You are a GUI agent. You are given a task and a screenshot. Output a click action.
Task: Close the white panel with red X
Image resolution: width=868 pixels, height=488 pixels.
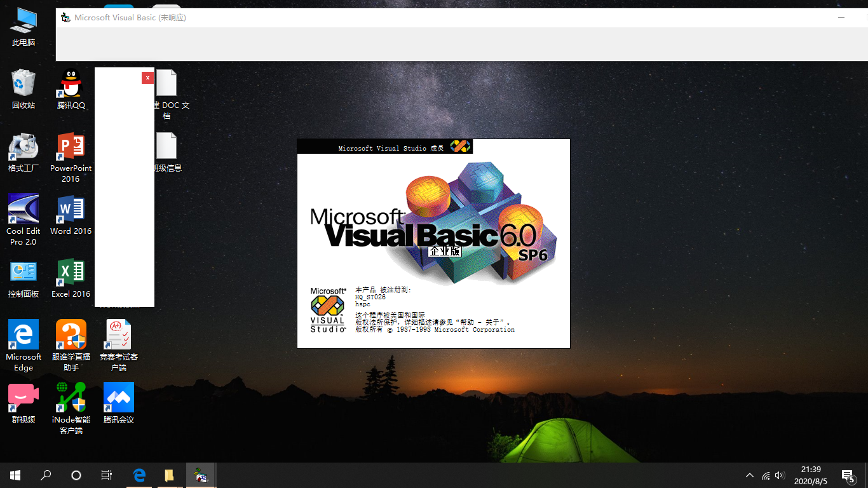click(x=147, y=78)
